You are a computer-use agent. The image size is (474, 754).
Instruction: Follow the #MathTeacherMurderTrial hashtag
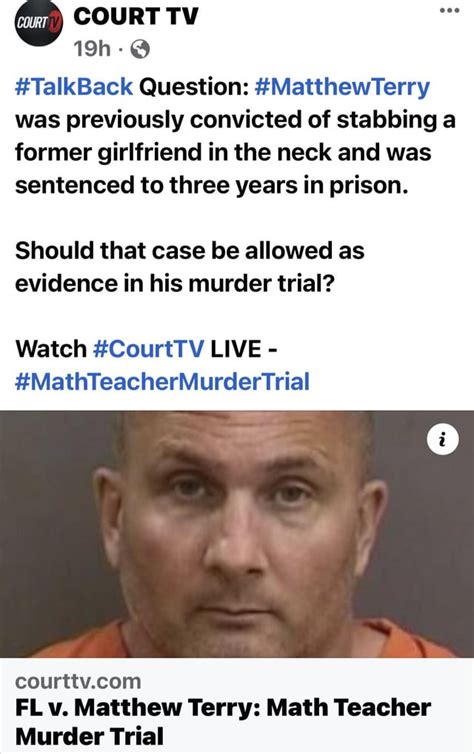[162, 381]
